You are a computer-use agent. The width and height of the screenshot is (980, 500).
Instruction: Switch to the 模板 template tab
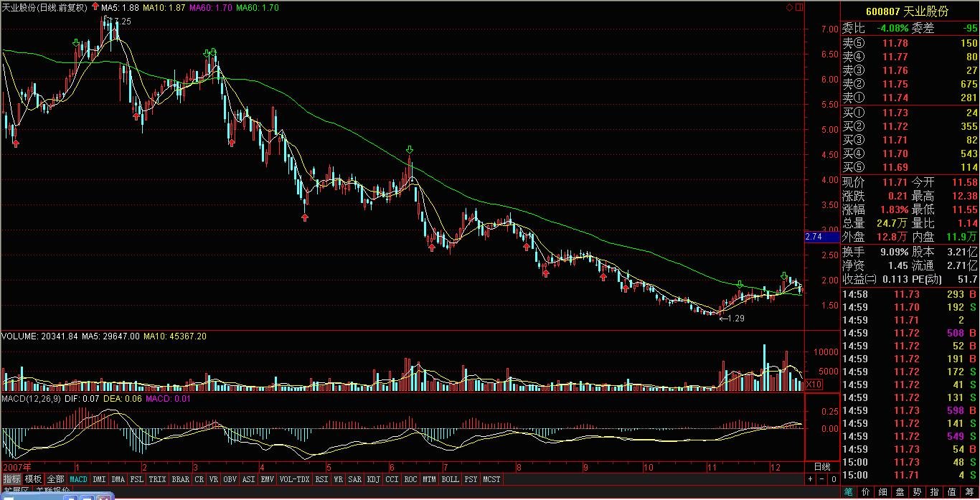click(x=33, y=479)
